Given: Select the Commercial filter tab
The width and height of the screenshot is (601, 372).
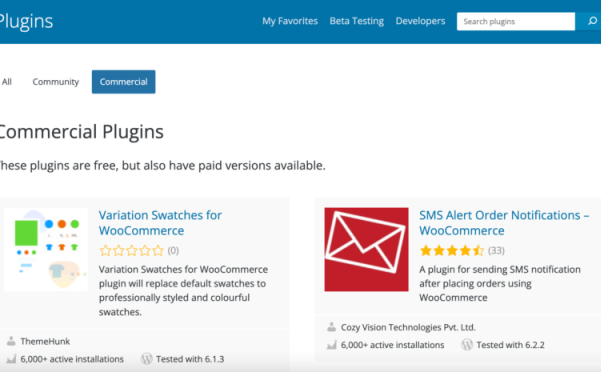Looking at the screenshot, I should point(123,82).
